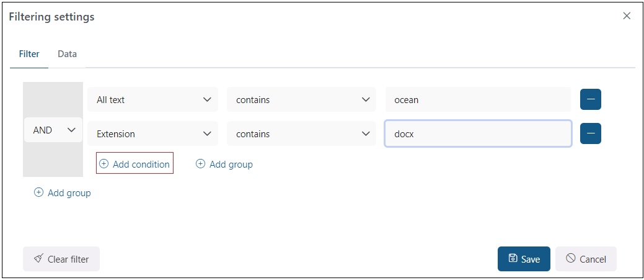Expand the 'All text' field dropdown
644x280 pixels.
[x=153, y=99]
